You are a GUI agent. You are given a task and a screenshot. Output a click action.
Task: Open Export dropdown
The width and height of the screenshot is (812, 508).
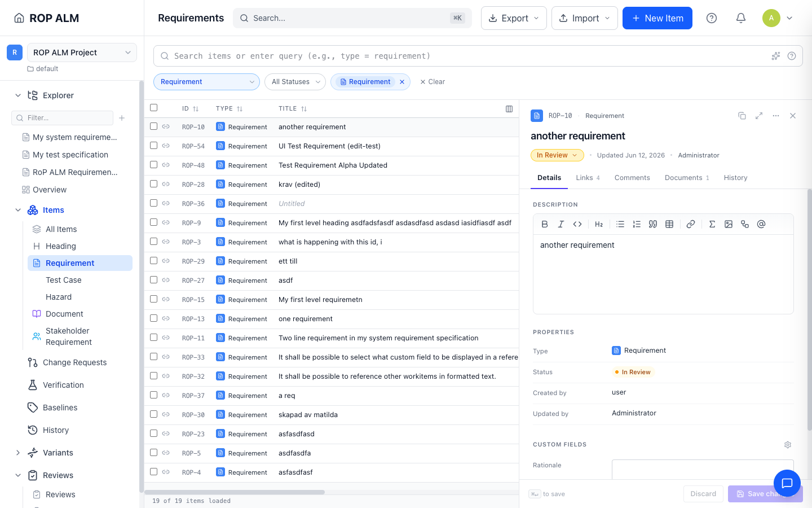click(514, 18)
